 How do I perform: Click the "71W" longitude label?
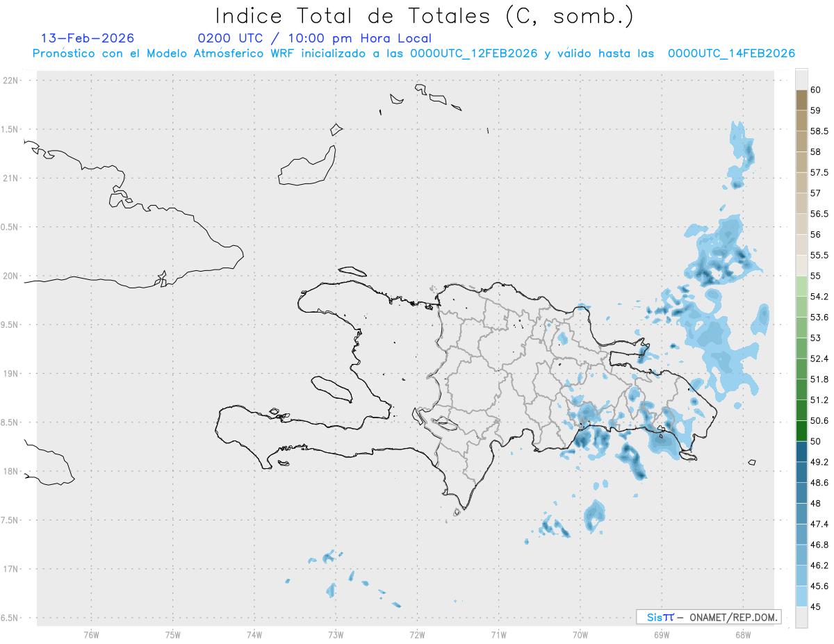point(498,634)
